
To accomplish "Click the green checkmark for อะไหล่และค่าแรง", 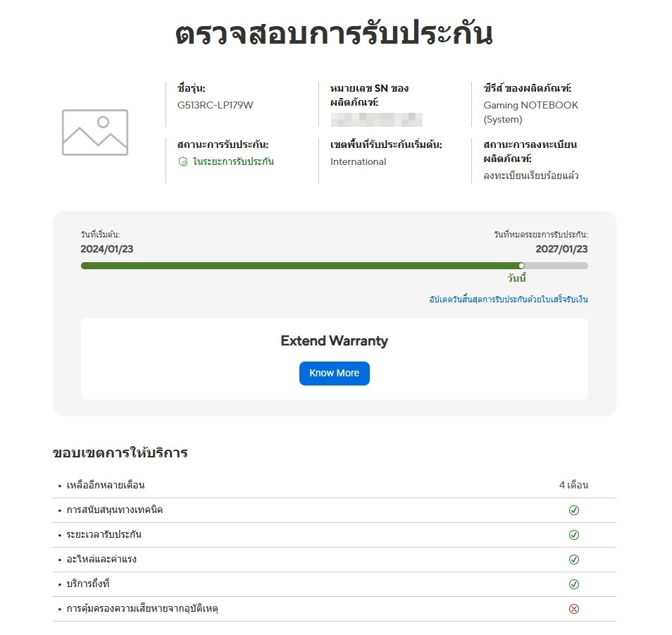I will (574, 559).
